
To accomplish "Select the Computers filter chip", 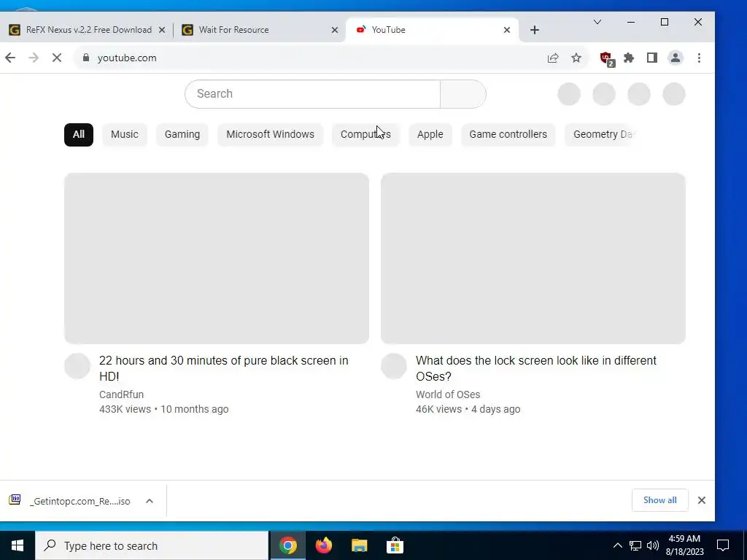I will click(365, 134).
